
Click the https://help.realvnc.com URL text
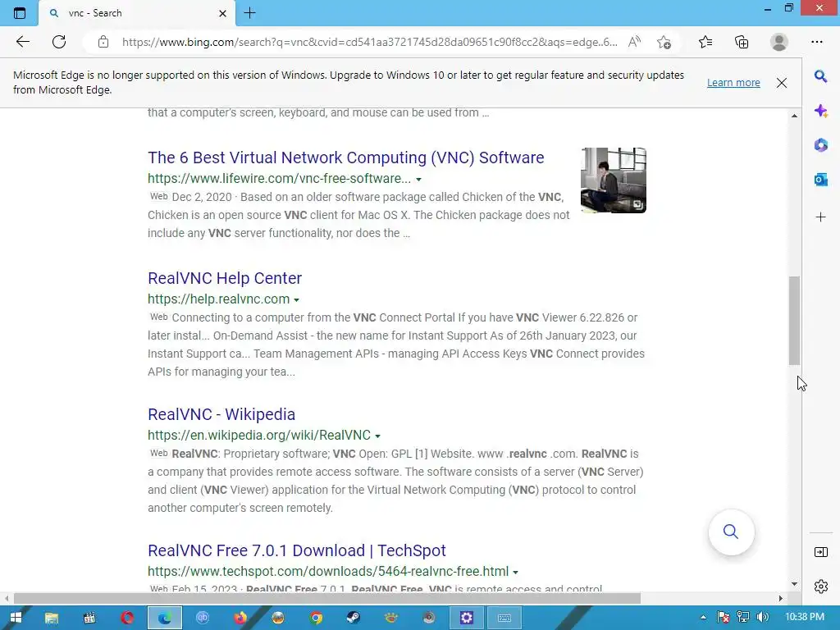pyautogui.click(x=218, y=299)
